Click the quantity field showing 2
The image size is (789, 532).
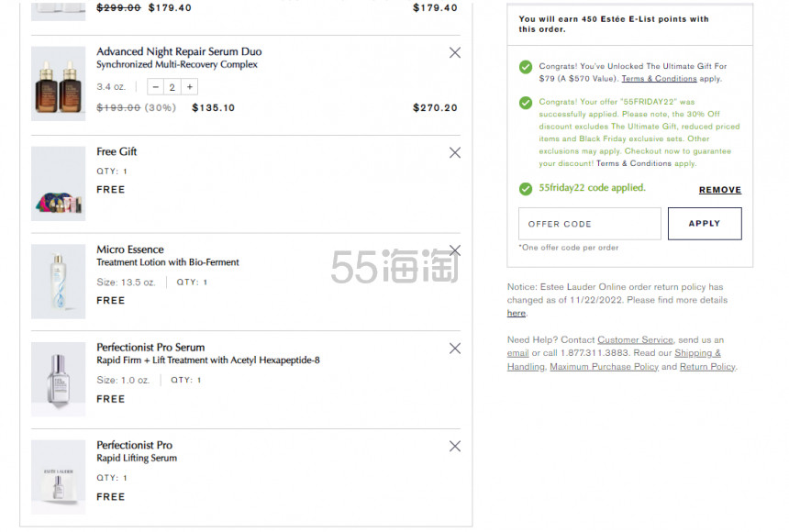click(x=172, y=86)
